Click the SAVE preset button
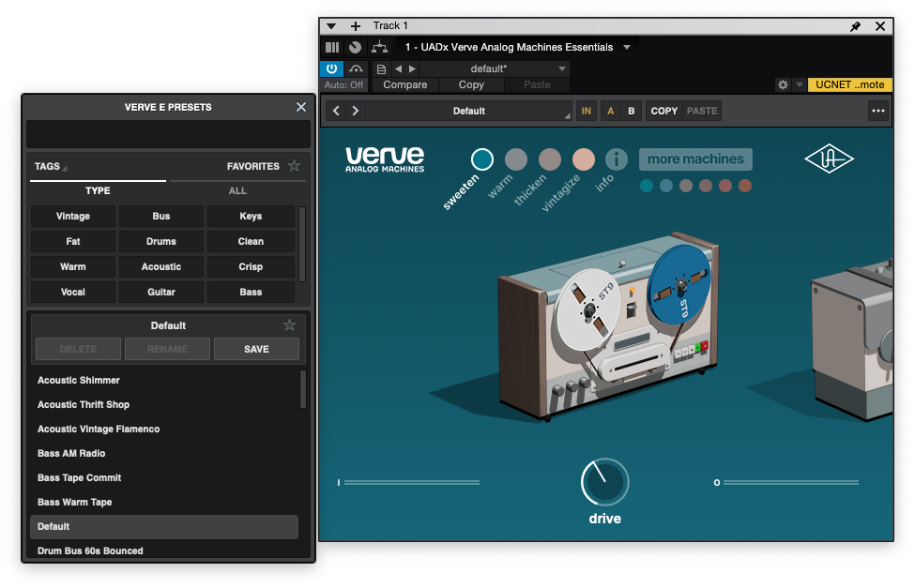The image size is (915, 588). [x=256, y=349]
